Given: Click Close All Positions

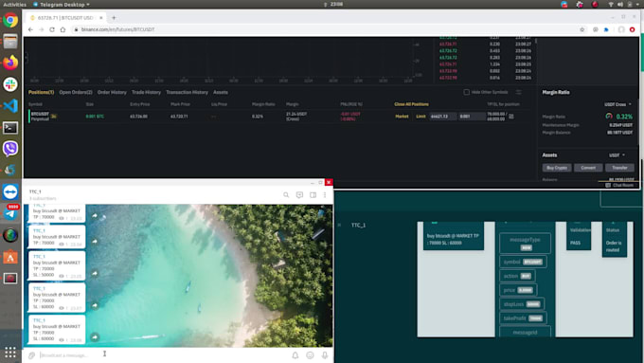Looking at the screenshot, I should pyautogui.click(x=411, y=104).
